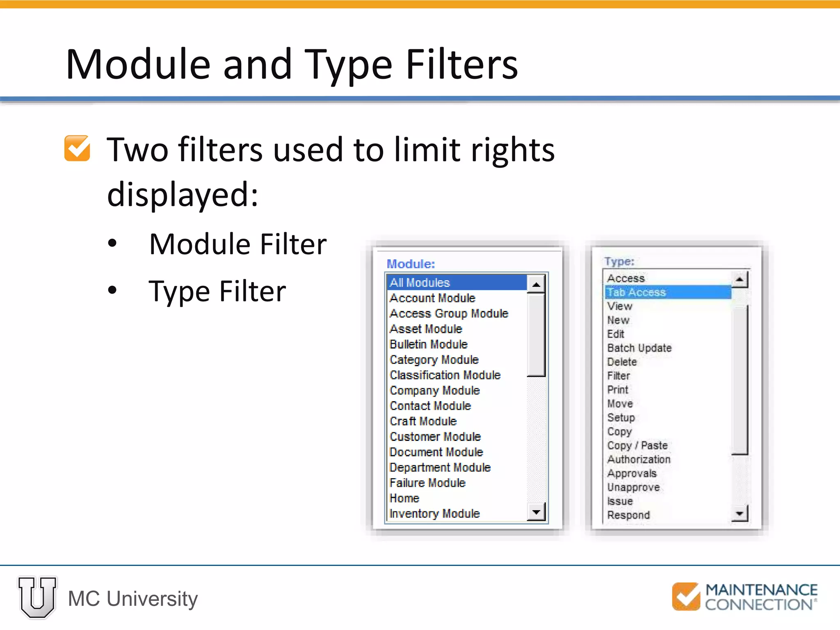840x630 pixels.
Task: Click Module list scroll-up arrow
Action: point(536,284)
